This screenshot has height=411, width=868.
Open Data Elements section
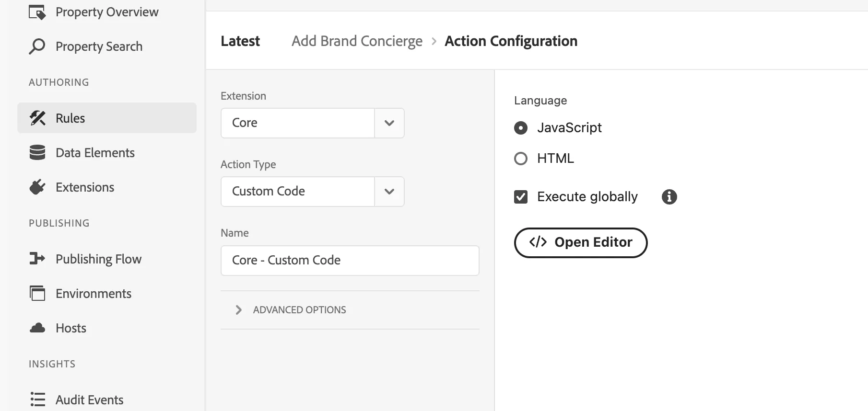tap(95, 153)
